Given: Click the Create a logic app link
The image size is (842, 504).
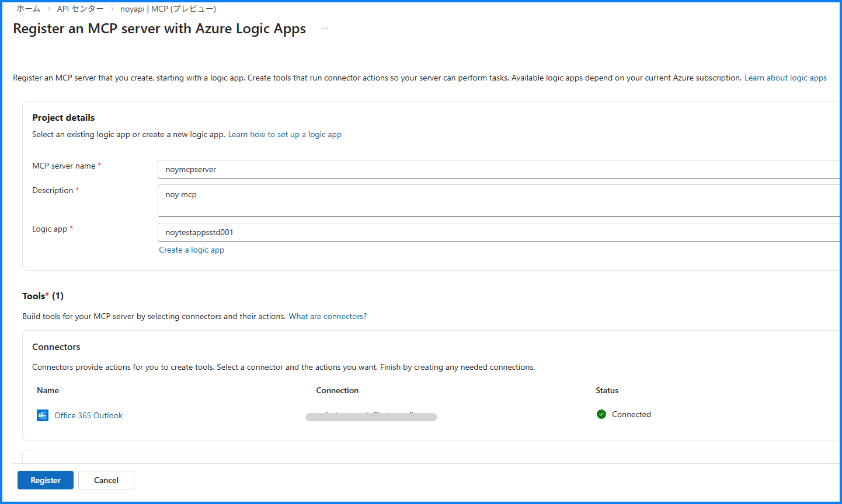Looking at the screenshot, I should (x=192, y=250).
